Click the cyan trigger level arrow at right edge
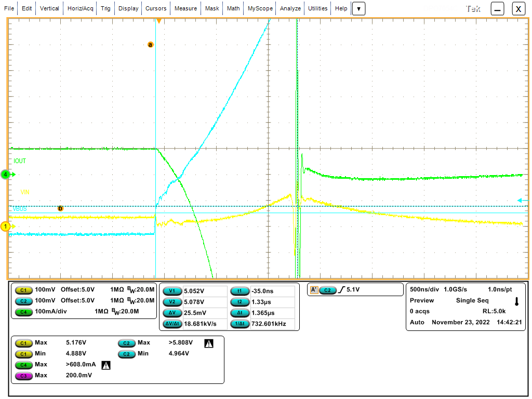The height and width of the screenshot is (399, 532). click(x=520, y=200)
